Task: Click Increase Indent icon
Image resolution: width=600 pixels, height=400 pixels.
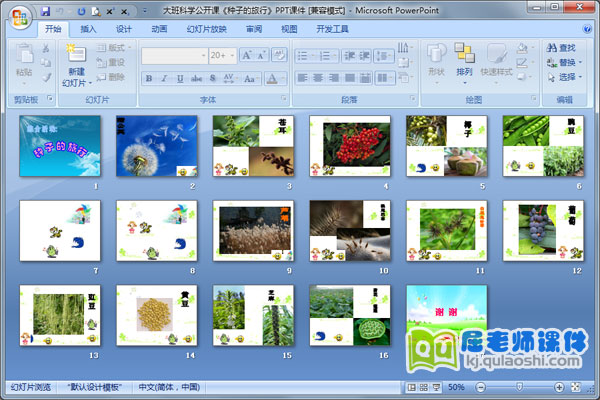Action: click(364, 56)
